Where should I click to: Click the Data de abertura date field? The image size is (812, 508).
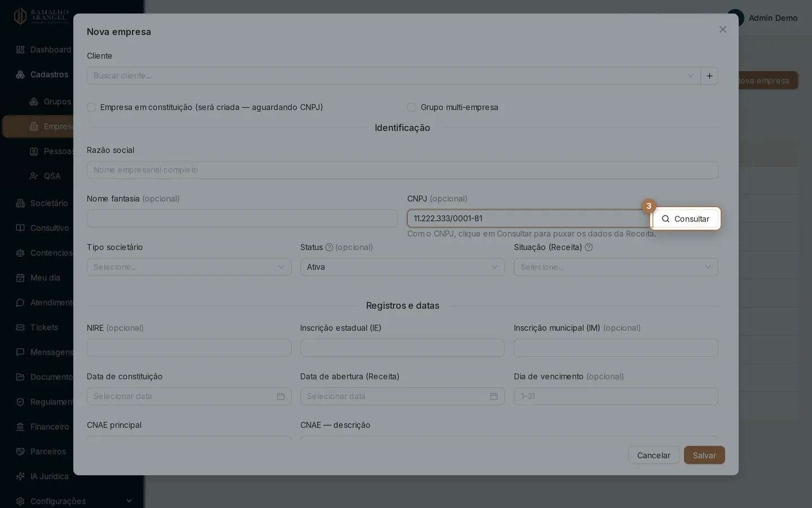coord(403,396)
